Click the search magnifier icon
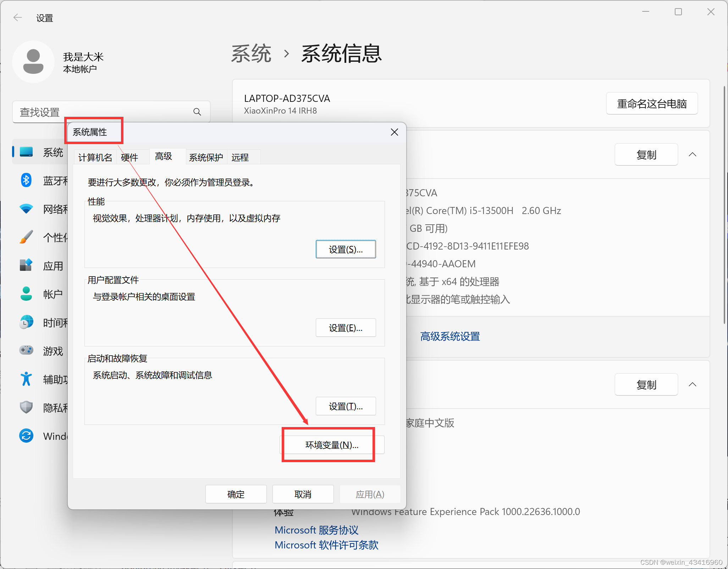 (x=197, y=112)
